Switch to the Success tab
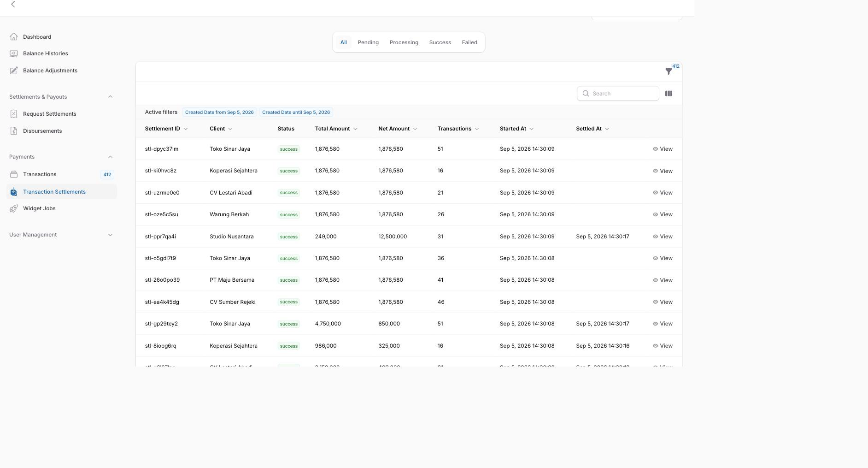 coord(440,42)
